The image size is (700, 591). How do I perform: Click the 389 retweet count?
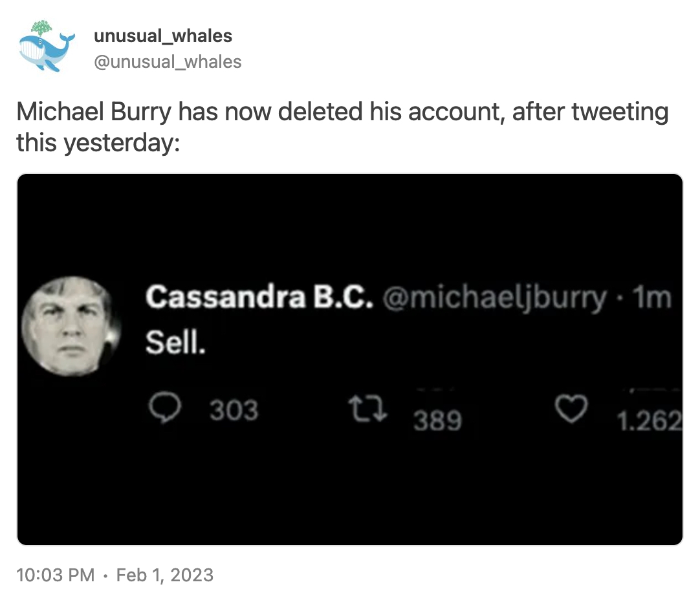pos(437,421)
